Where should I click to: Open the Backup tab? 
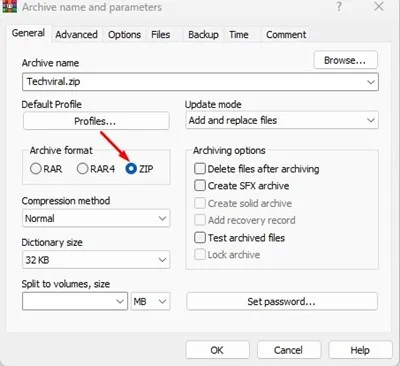(x=203, y=35)
